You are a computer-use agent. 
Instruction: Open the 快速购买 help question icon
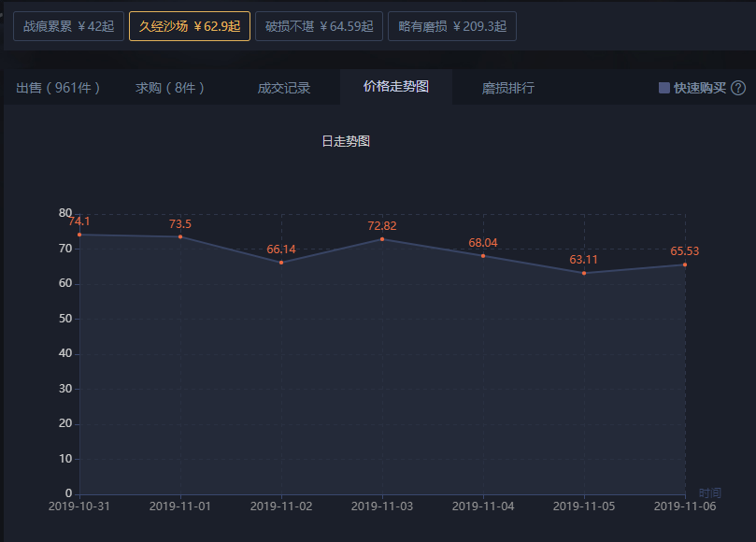(738, 88)
